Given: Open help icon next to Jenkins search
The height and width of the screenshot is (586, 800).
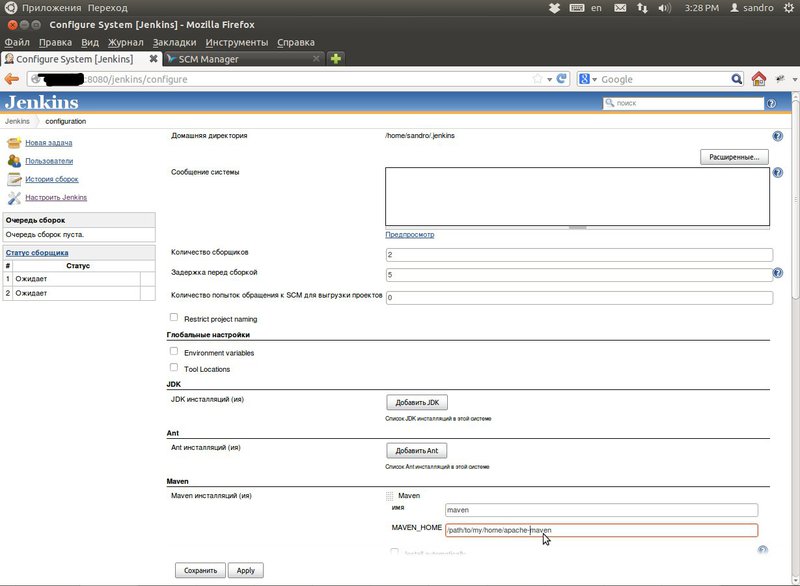Looking at the screenshot, I should (771, 104).
